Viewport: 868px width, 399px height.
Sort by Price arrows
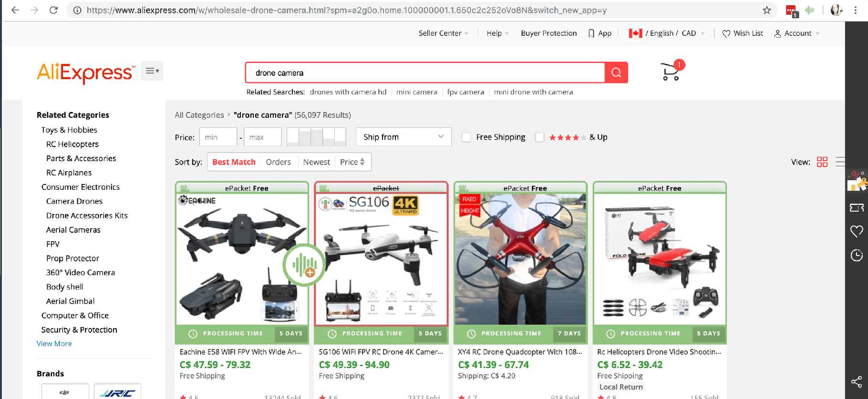click(x=352, y=162)
